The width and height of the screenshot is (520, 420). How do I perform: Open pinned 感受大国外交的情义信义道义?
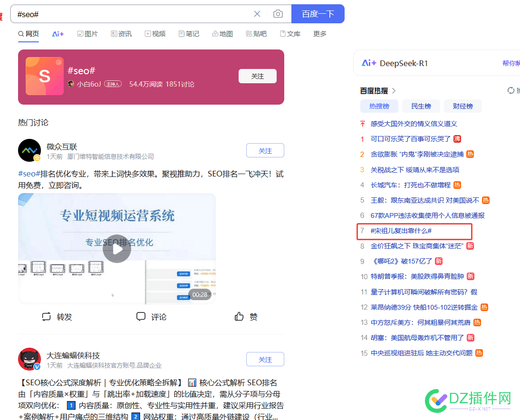(414, 124)
